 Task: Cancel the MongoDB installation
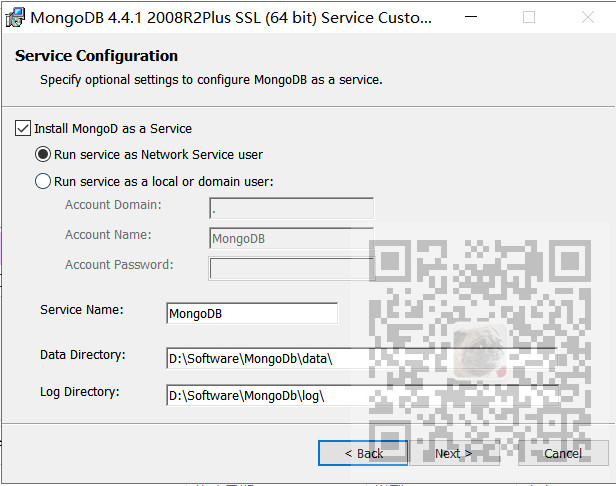click(563, 453)
